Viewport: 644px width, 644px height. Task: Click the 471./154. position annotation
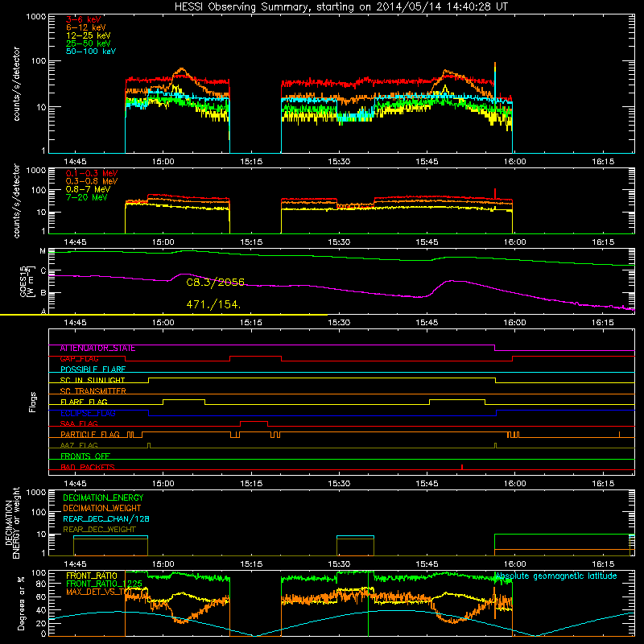(213, 304)
